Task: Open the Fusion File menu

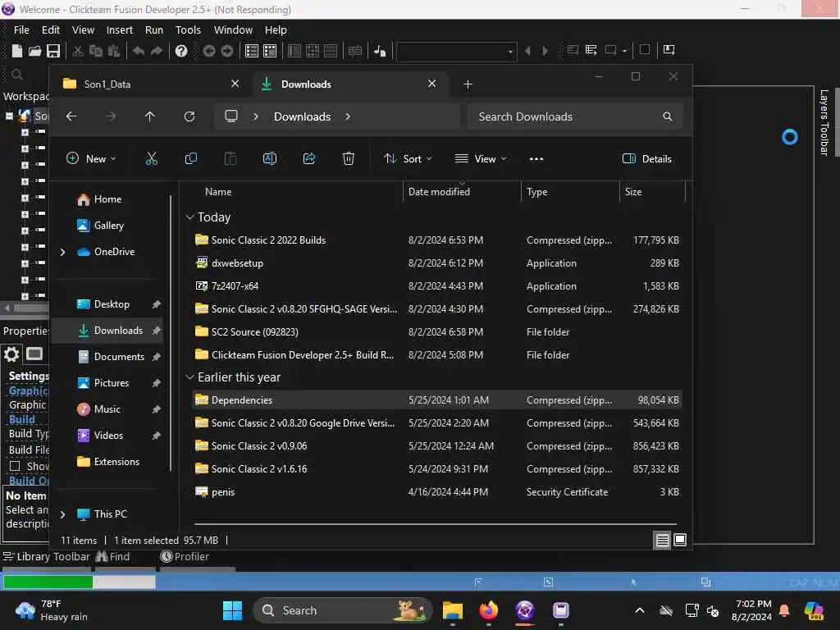Action: pyautogui.click(x=21, y=30)
